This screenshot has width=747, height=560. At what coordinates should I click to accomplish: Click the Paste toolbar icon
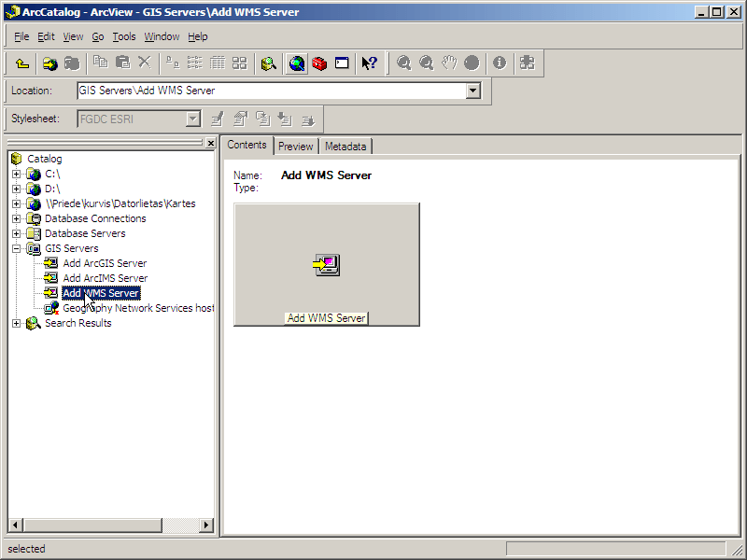coord(122,63)
